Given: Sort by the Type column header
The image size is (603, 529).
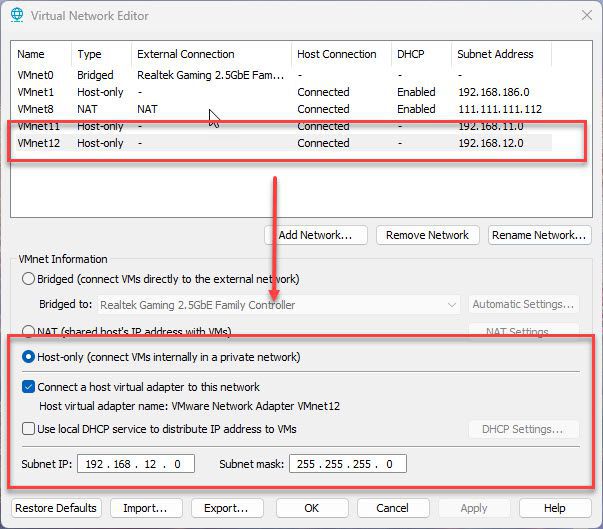Looking at the screenshot, I should coord(102,54).
